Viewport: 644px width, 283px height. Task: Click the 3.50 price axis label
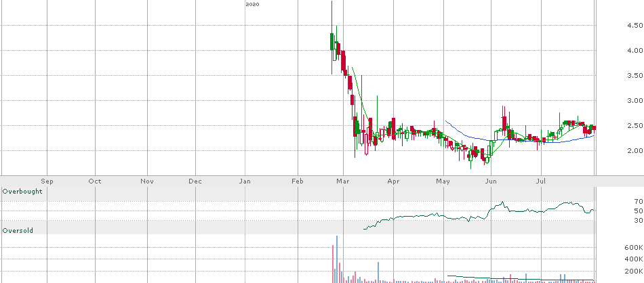click(x=635, y=75)
